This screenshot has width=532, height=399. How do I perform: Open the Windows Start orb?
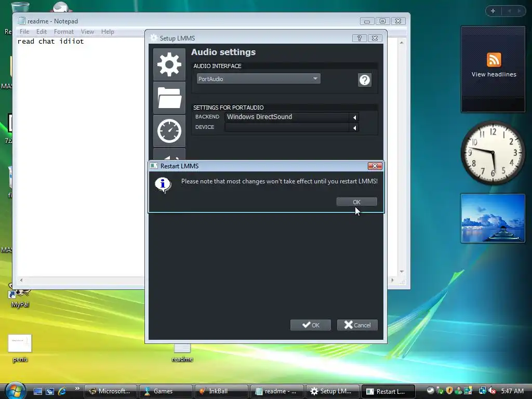pos(16,390)
